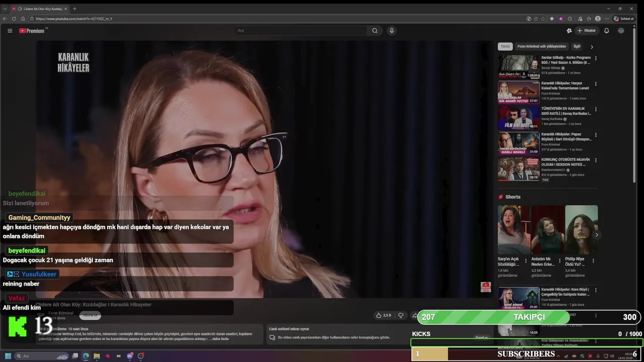Open options for the Papaz Büyüsü video
Image resolution: width=644 pixels, height=362 pixels.
tap(596, 135)
